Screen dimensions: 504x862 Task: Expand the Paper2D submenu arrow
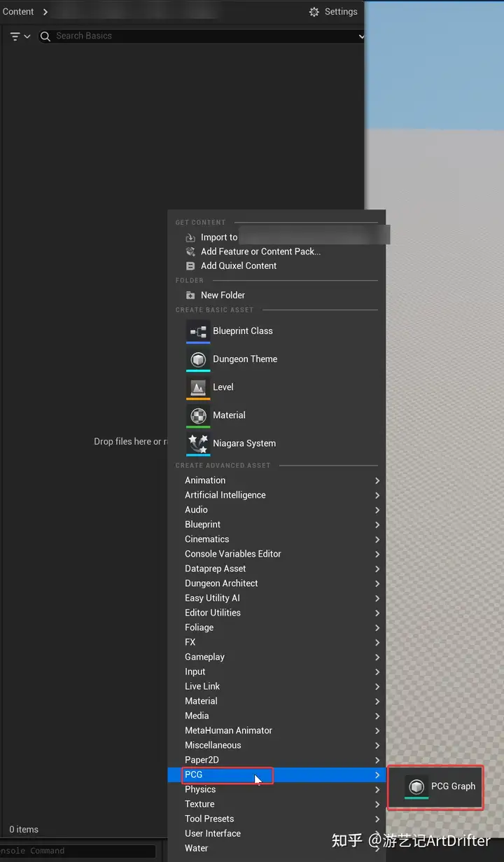click(x=377, y=760)
